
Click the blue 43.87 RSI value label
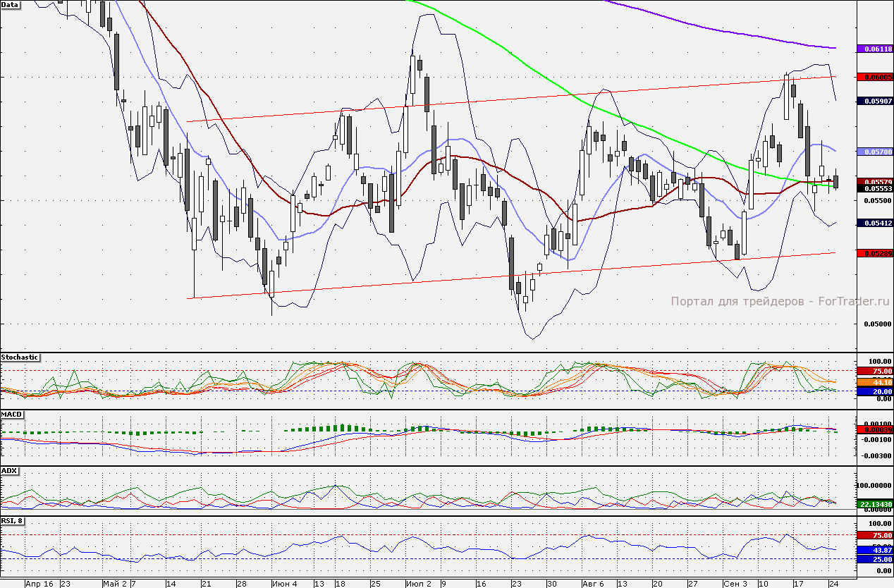874,550
